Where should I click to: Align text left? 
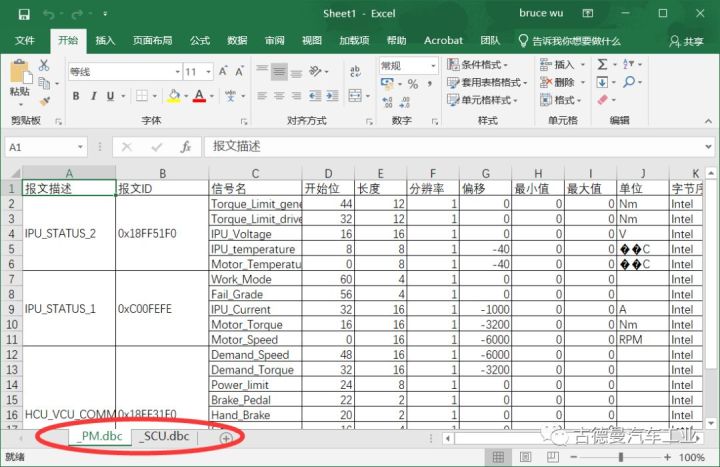tap(262, 96)
